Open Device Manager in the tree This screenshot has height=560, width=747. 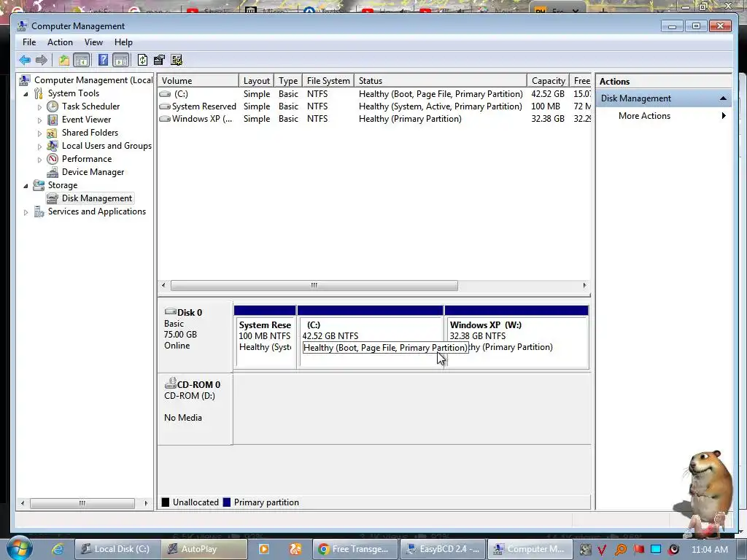point(93,172)
